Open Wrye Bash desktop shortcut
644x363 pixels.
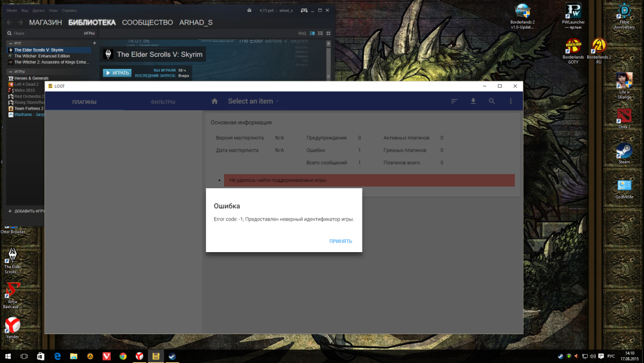click(x=13, y=295)
